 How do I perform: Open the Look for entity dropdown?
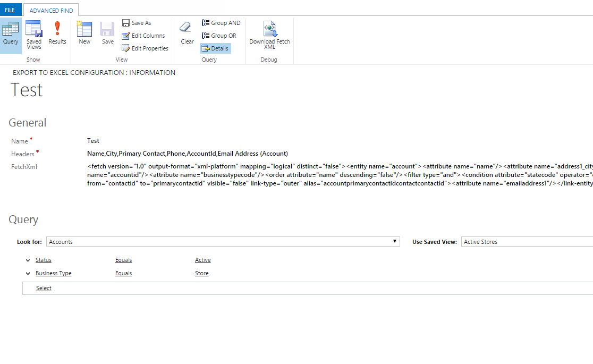pos(394,241)
